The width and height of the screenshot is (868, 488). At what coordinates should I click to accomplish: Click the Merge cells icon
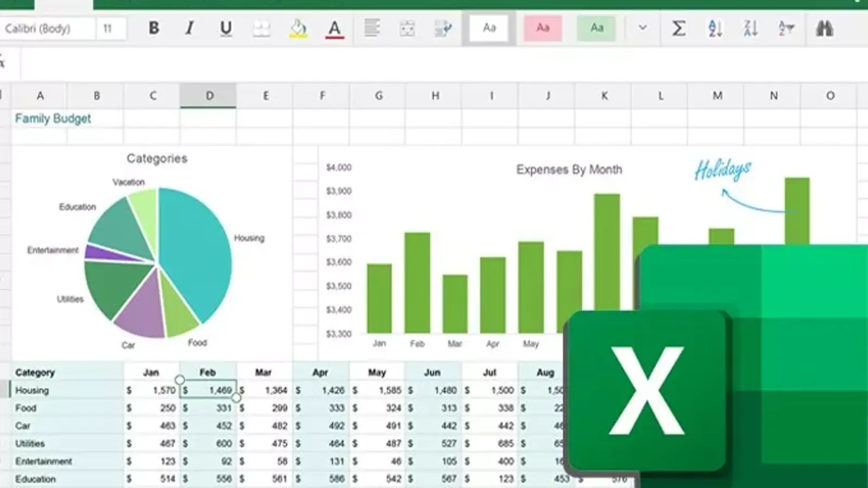click(x=407, y=28)
